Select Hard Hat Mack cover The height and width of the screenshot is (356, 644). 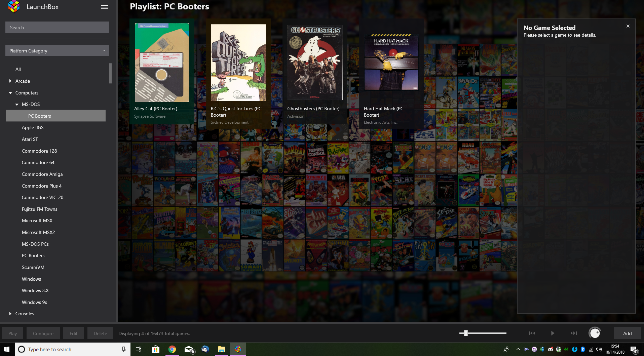(391, 63)
